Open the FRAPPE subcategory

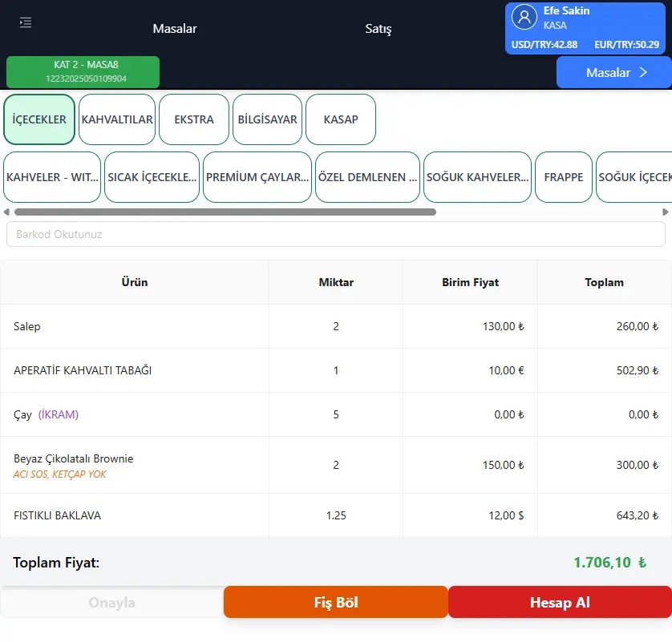pos(563,177)
